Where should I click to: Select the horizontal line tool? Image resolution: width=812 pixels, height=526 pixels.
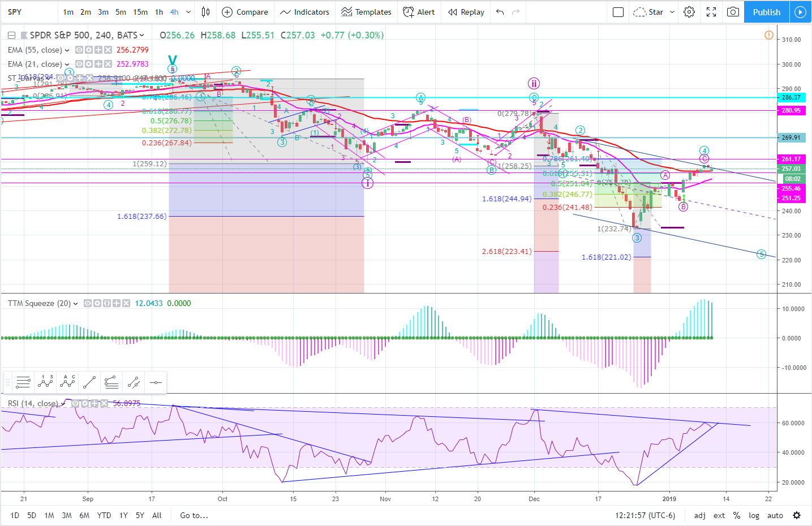coord(156,382)
